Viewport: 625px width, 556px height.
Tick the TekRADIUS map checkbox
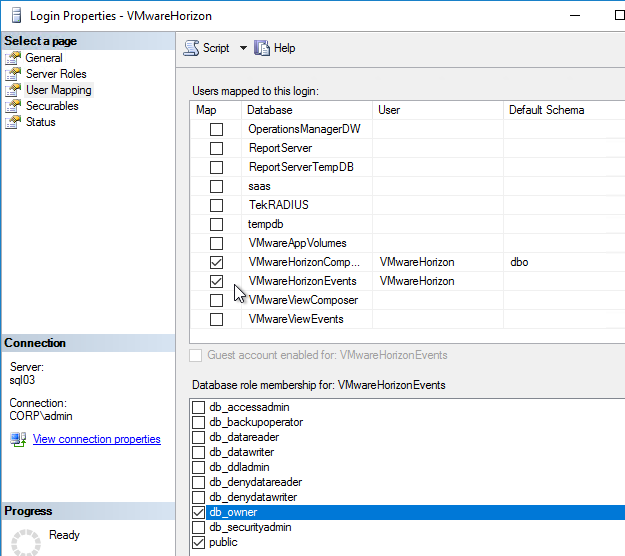(x=216, y=205)
